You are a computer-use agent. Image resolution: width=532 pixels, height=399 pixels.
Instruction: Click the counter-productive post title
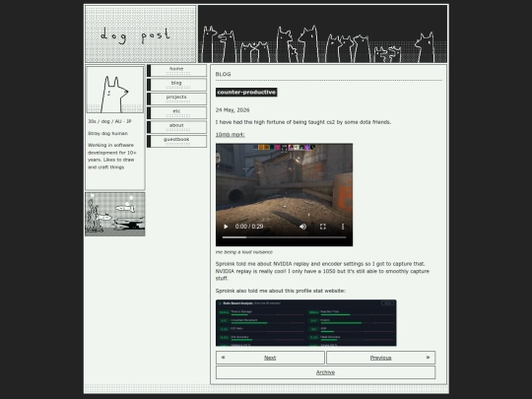(x=246, y=93)
